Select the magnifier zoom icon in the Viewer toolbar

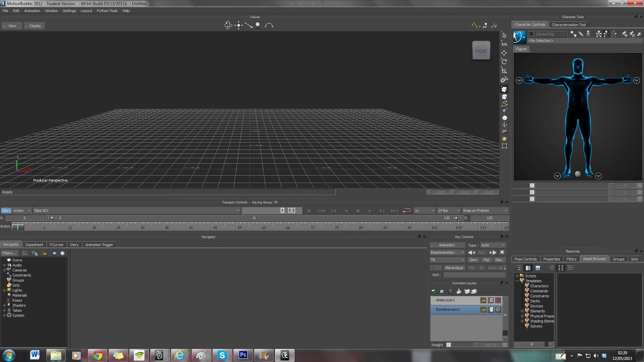[x=258, y=25]
